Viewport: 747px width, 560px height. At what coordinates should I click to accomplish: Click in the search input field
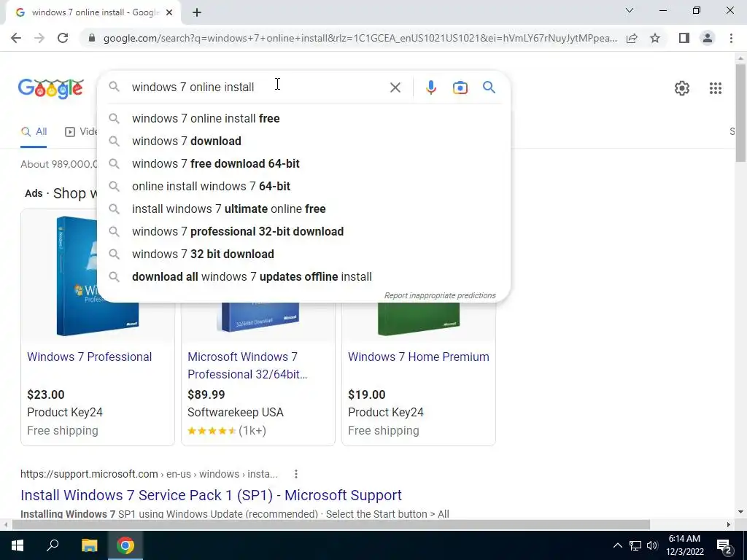point(258,87)
